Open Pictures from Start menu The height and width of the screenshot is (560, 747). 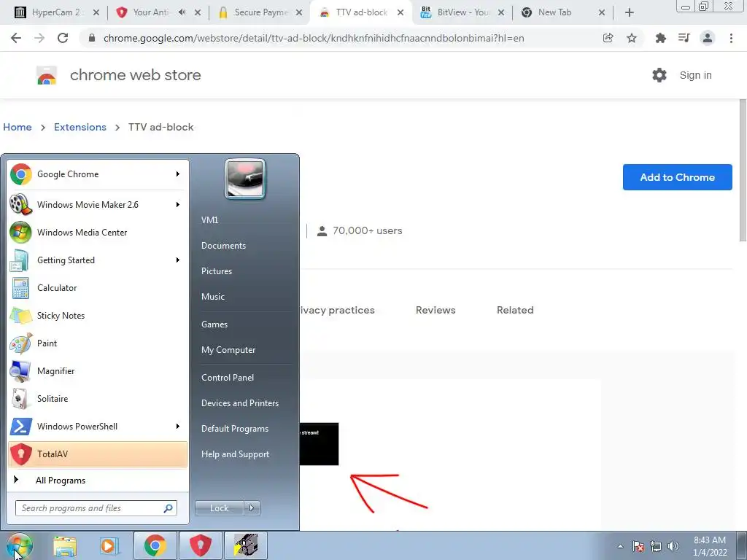[x=216, y=271]
